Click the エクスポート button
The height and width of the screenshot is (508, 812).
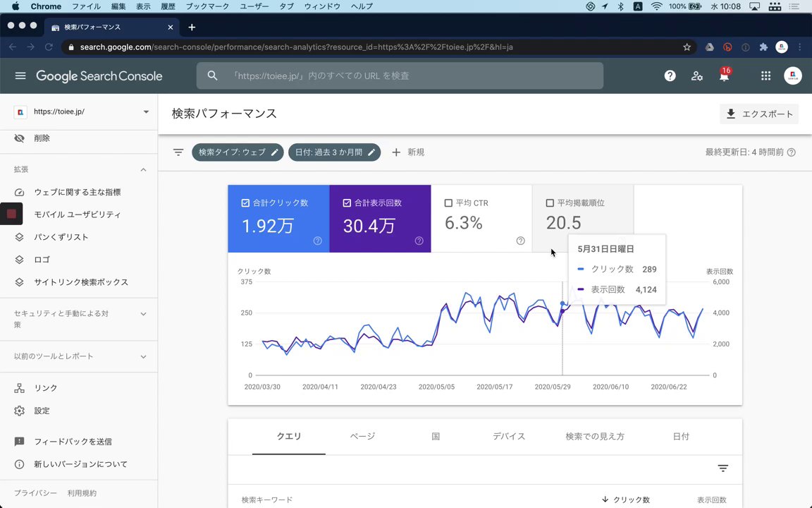tap(759, 114)
